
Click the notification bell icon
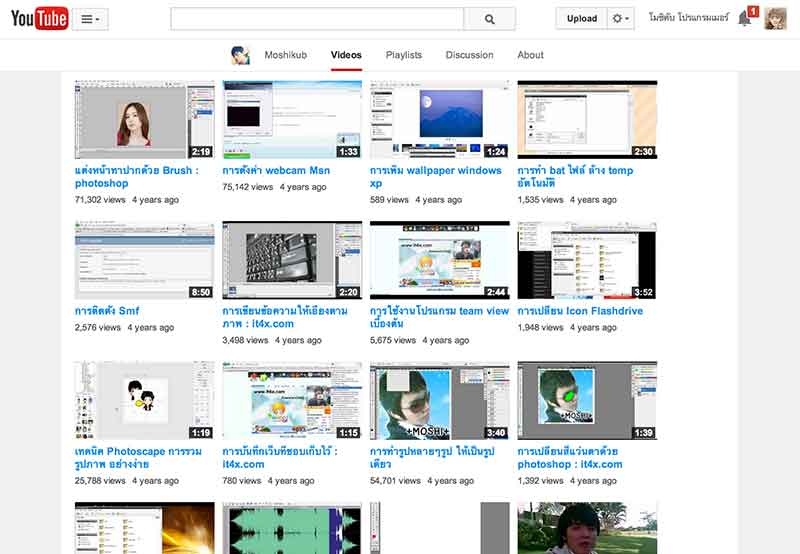tap(745, 19)
